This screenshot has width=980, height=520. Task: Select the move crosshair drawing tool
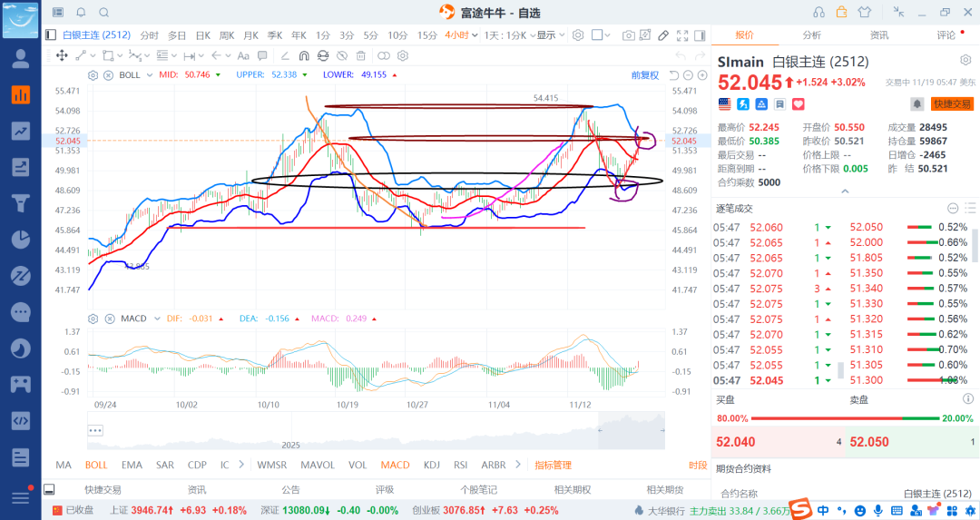(x=62, y=55)
